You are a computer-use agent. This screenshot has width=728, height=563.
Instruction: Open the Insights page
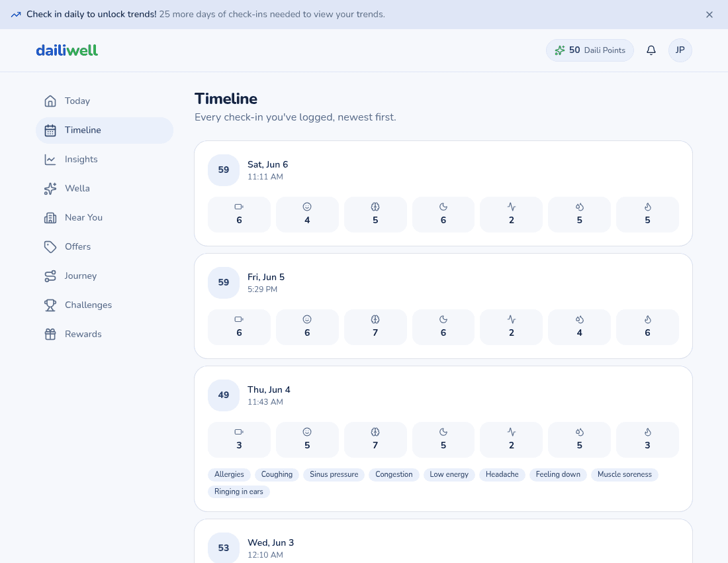105,160
